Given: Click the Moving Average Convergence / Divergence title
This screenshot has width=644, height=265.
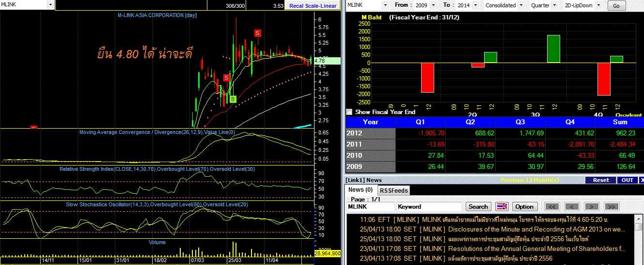Looking at the screenshot, I should coord(157,132).
